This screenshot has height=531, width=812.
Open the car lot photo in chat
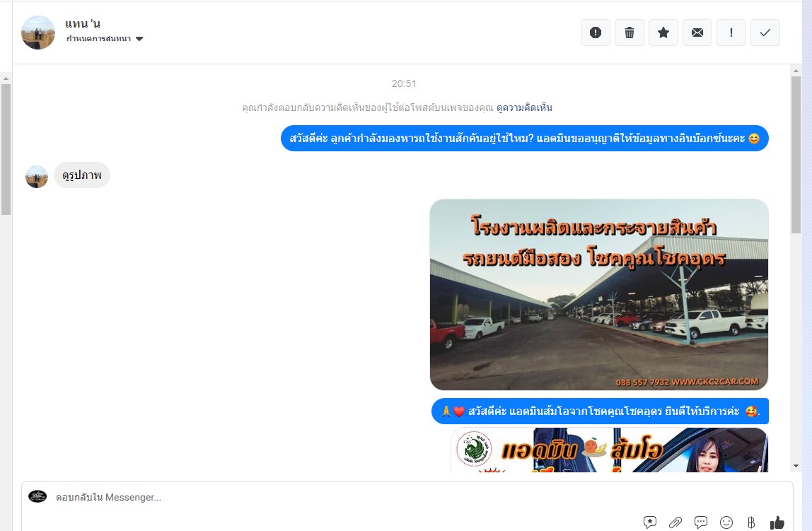[598, 294]
